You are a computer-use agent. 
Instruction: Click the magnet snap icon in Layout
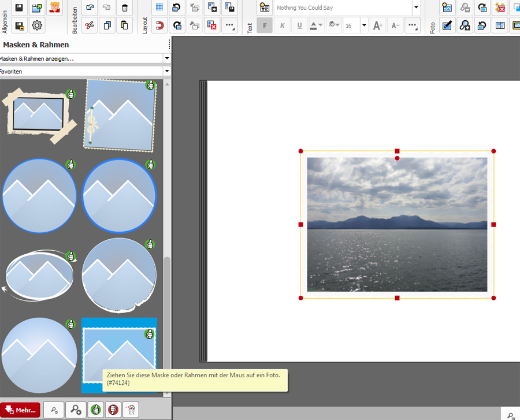160,25
